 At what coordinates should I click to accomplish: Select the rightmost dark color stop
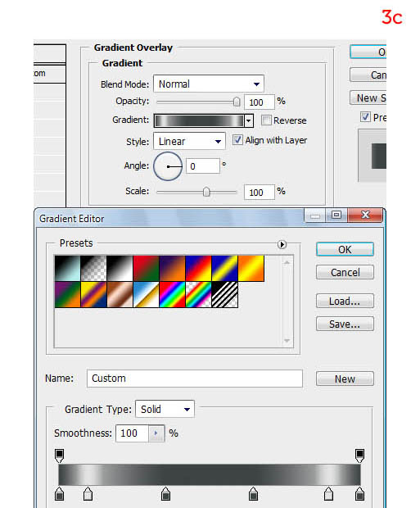(359, 493)
